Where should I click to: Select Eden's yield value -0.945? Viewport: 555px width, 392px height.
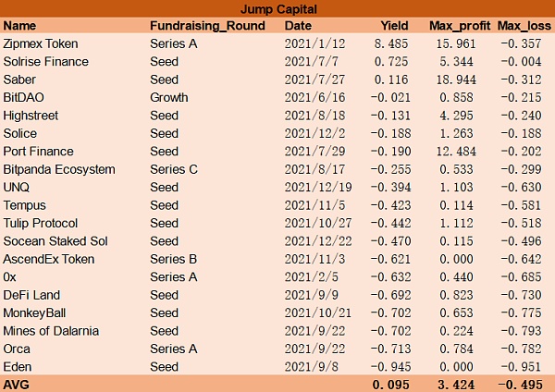(390, 367)
